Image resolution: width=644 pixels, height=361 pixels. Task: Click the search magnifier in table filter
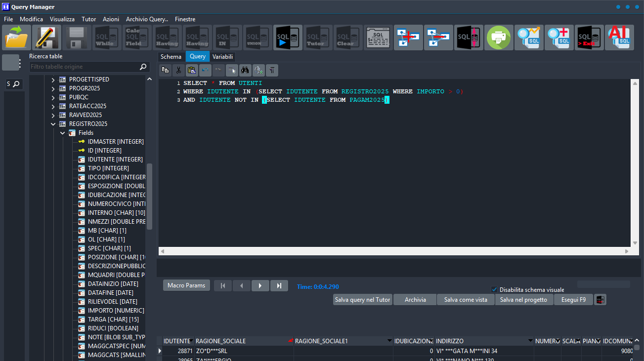143,67
